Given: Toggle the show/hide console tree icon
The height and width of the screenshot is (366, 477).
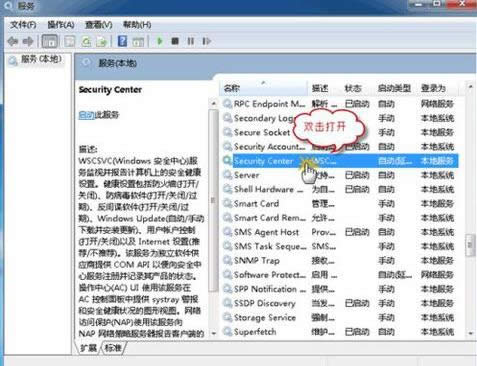Looking at the screenshot, I should click(50, 42).
